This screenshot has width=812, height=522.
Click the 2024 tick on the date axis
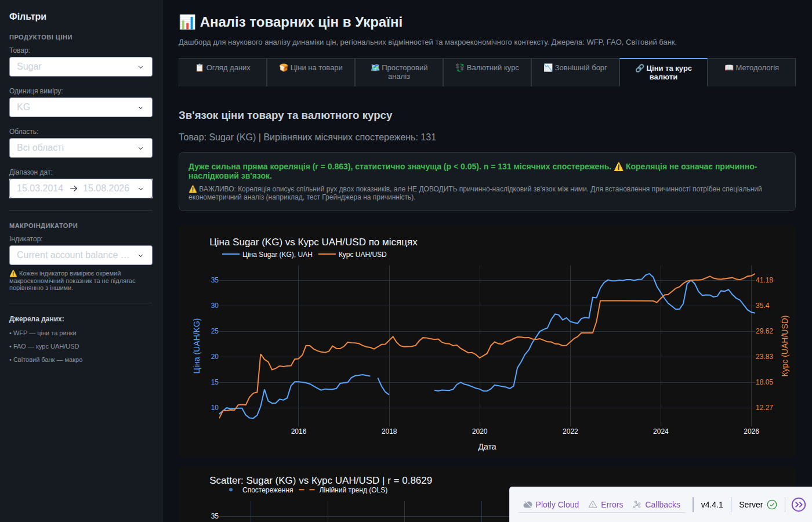point(661,432)
